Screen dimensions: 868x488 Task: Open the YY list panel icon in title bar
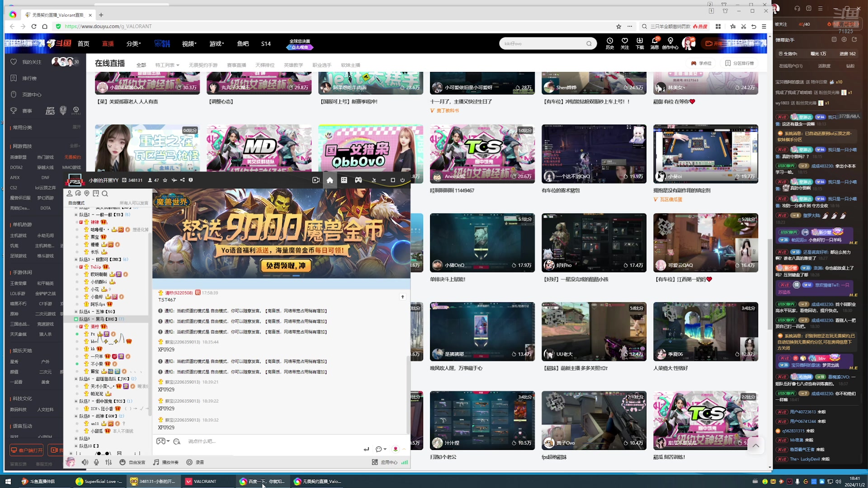[344, 180]
